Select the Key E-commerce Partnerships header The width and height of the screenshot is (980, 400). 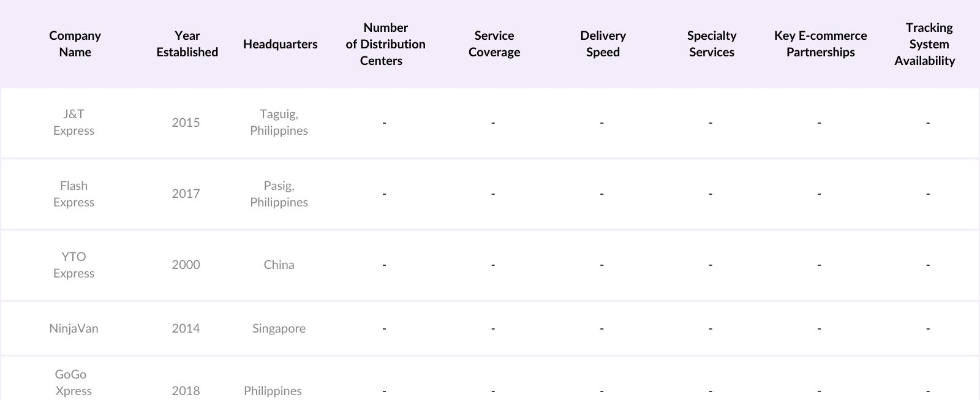point(820,44)
